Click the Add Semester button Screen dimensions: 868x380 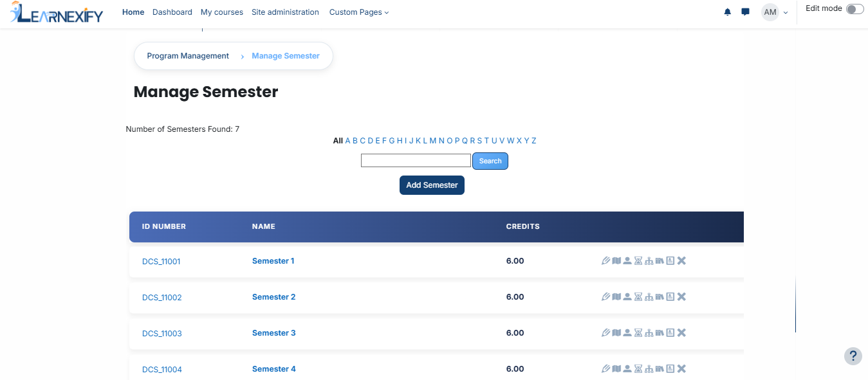[432, 185]
